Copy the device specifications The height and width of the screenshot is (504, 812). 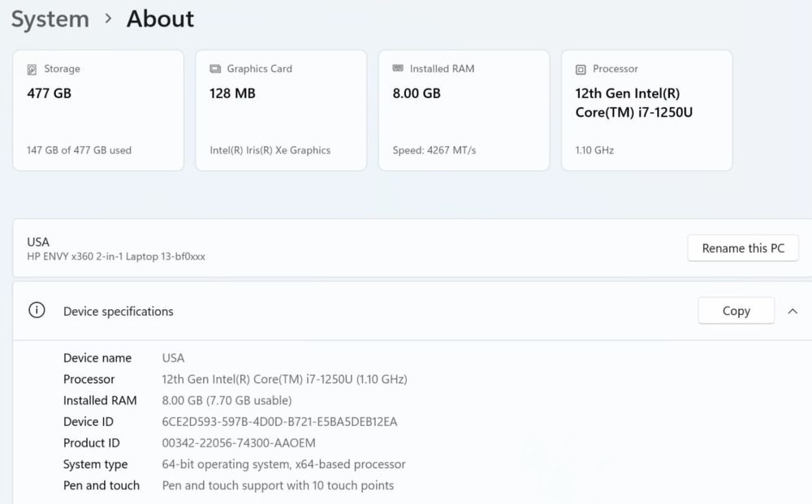[736, 311]
